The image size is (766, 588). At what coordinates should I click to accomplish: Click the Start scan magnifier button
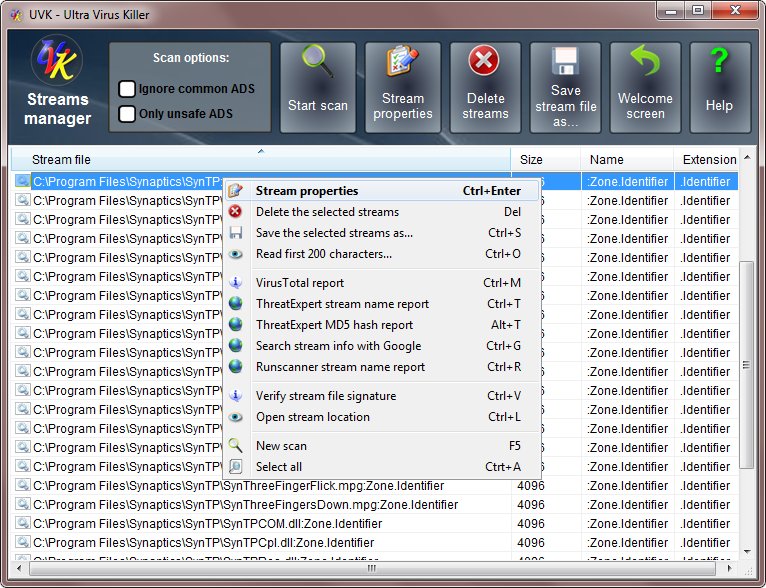[x=318, y=87]
